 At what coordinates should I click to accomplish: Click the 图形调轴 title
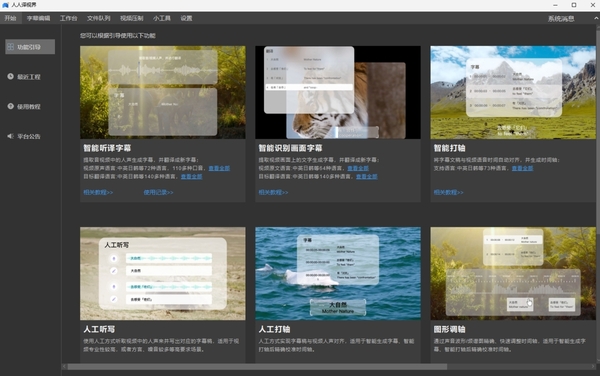(x=450, y=329)
